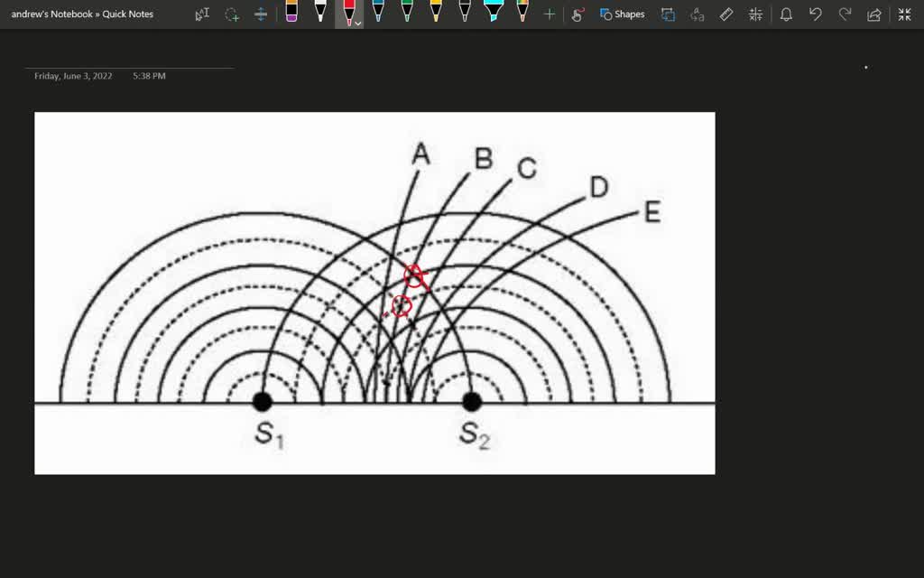Click the page date Friday, June 3, 2022
This screenshot has height=578, width=924.
(73, 76)
